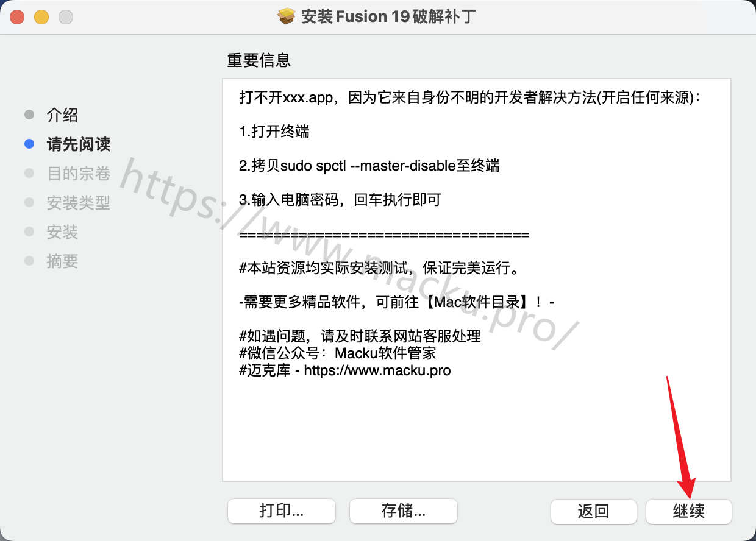Click the https://www.macku.pro address in the readme
Viewport: 756px width, 541px height.
[x=377, y=370]
